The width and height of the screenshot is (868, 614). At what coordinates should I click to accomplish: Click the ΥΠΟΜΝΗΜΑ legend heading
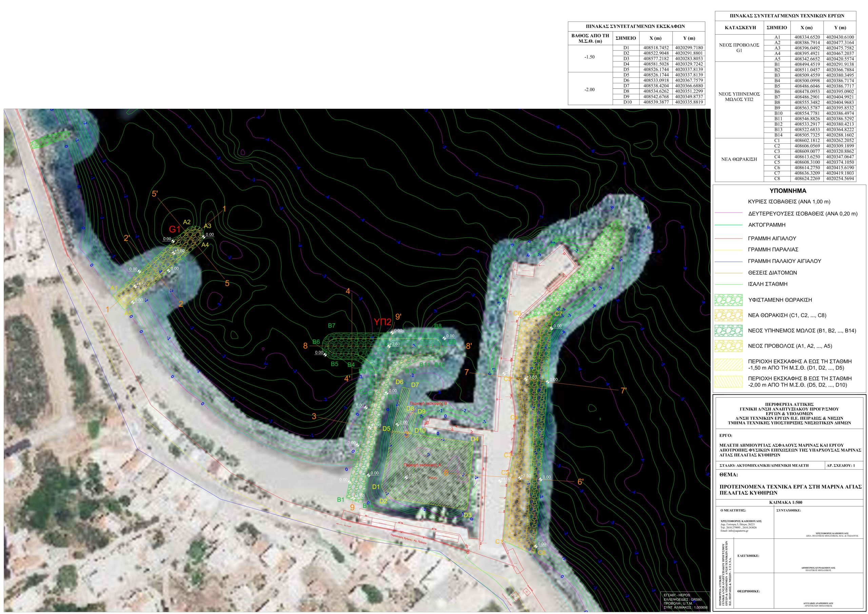pos(789,191)
